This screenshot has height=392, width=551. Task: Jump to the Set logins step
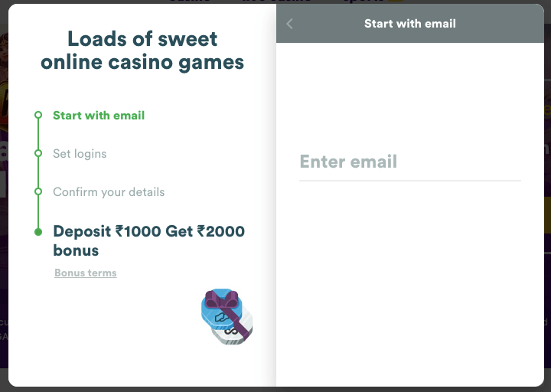point(80,154)
